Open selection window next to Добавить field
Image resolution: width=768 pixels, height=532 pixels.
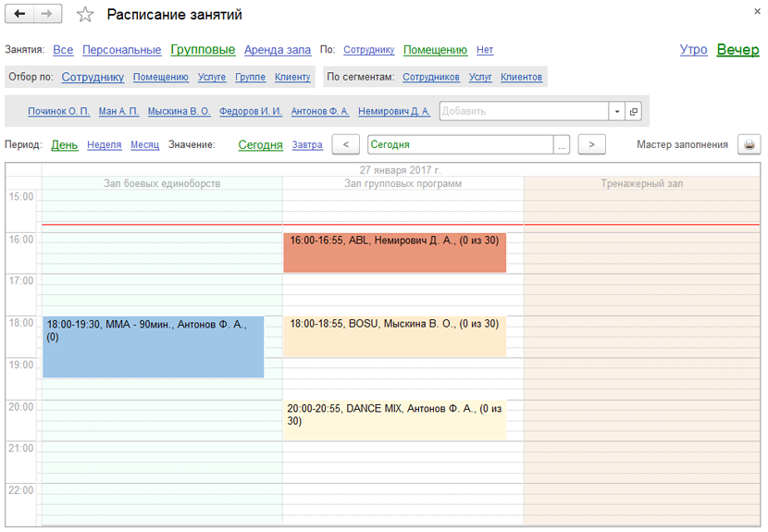point(634,111)
